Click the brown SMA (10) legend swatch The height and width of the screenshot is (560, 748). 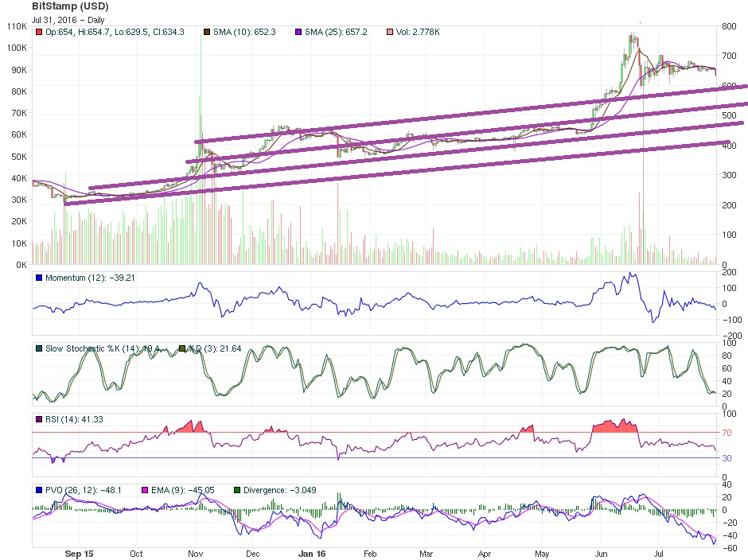pyautogui.click(x=208, y=32)
